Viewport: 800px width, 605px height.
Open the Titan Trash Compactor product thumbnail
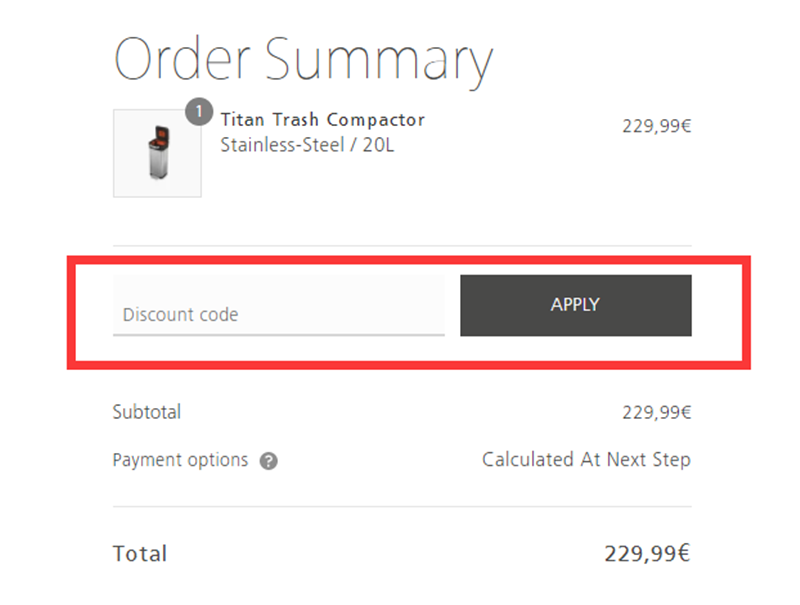157,153
